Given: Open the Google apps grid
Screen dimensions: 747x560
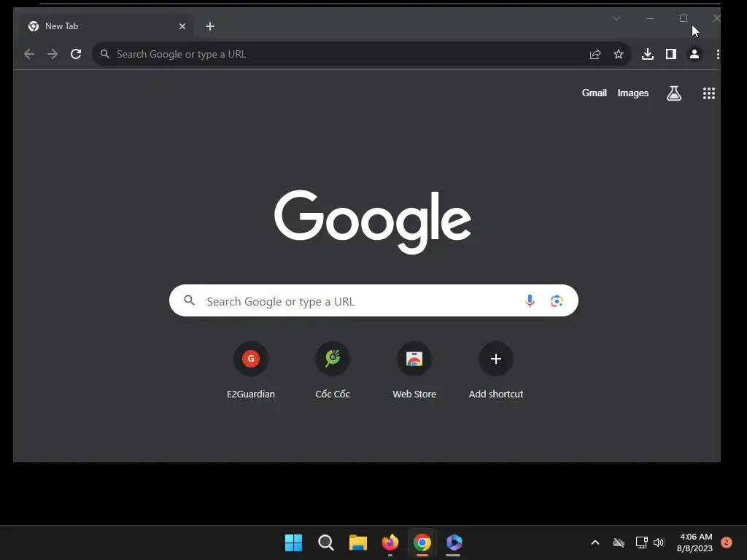Looking at the screenshot, I should [x=709, y=93].
